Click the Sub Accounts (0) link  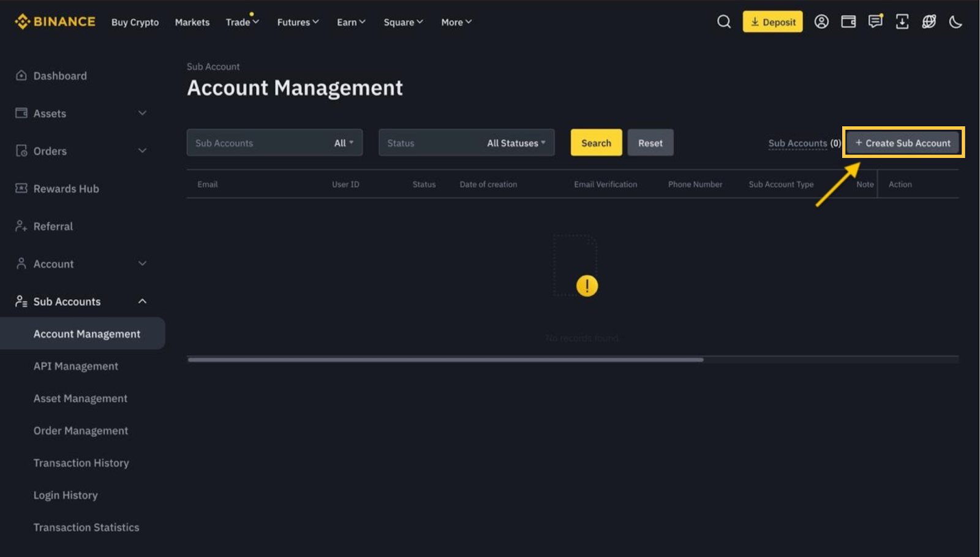(x=805, y=143)
